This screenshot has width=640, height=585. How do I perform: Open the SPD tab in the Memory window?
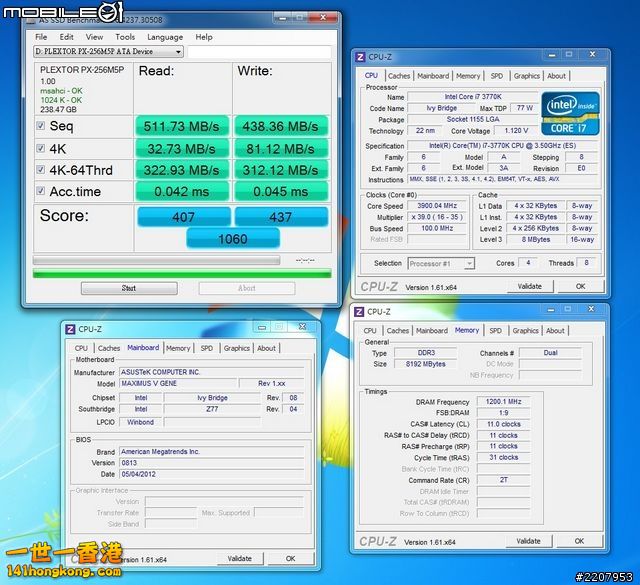coord(494,330)
